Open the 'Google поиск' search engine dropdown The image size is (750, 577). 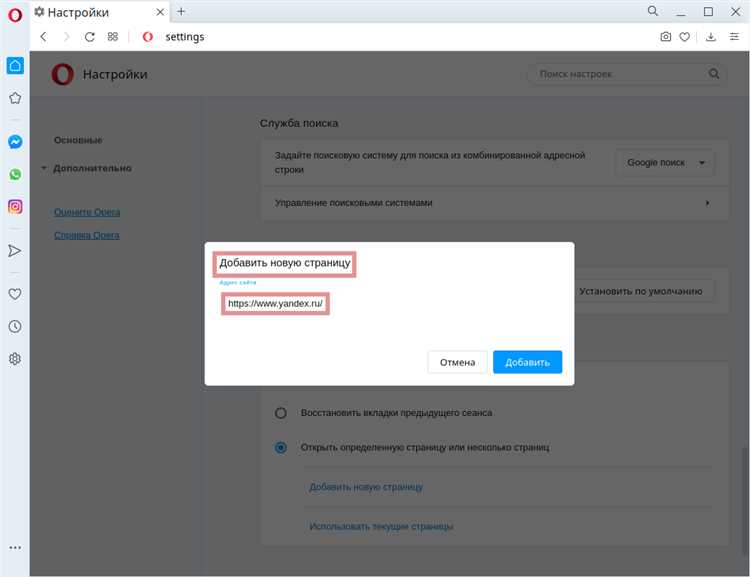pos(665,163)
